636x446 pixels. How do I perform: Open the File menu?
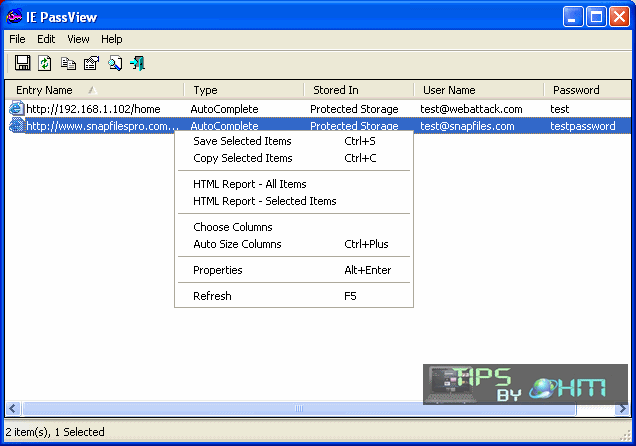[x=17, y=39]
